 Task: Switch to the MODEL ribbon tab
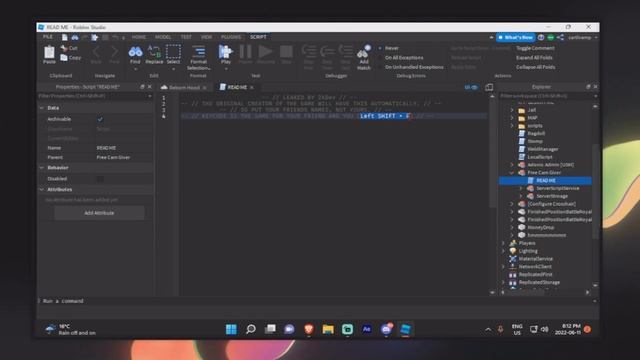[163, 37]
